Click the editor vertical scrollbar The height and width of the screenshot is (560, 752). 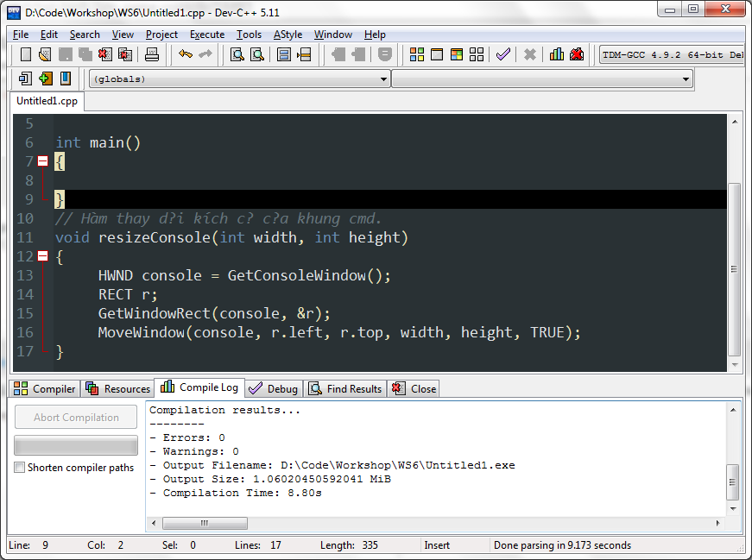point(734,268)
